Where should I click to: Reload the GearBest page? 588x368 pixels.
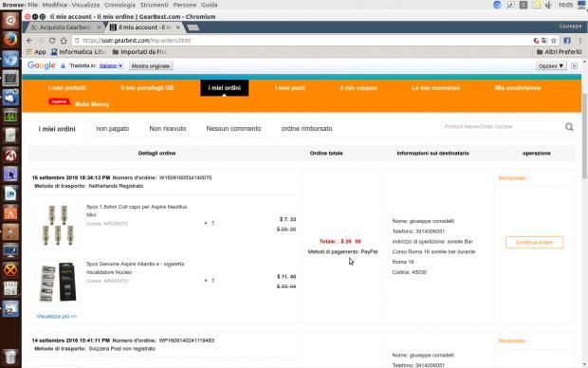(x=52, y=41)
